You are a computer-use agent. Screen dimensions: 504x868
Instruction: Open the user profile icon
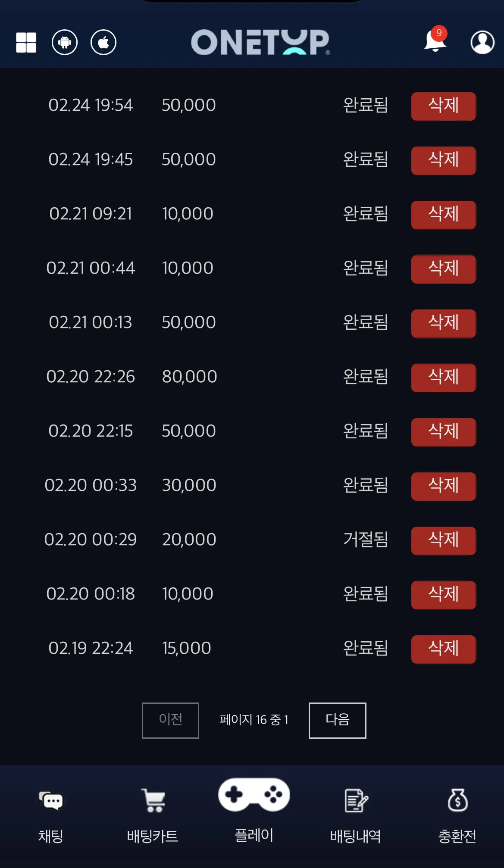click(x=482, y=42)
